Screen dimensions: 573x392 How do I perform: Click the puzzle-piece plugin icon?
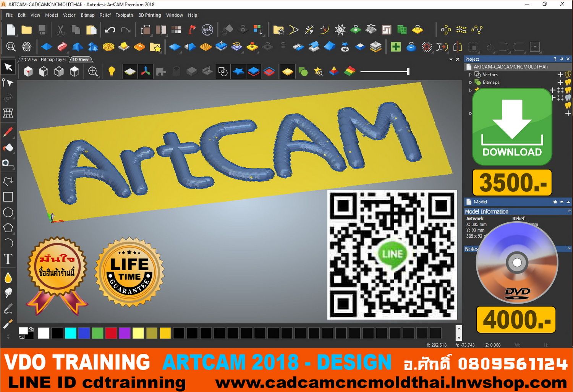click(161, 71)
